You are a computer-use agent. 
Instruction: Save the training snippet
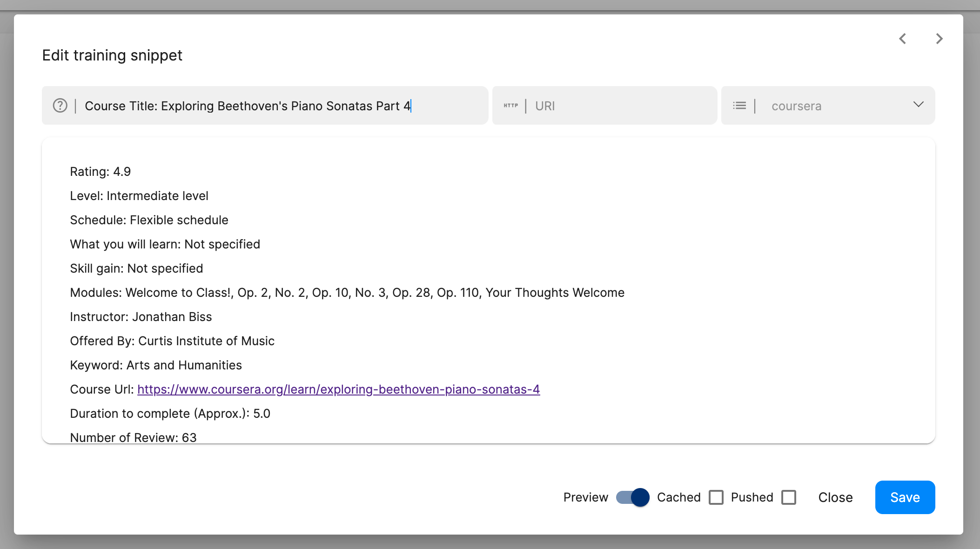[905, 497]
